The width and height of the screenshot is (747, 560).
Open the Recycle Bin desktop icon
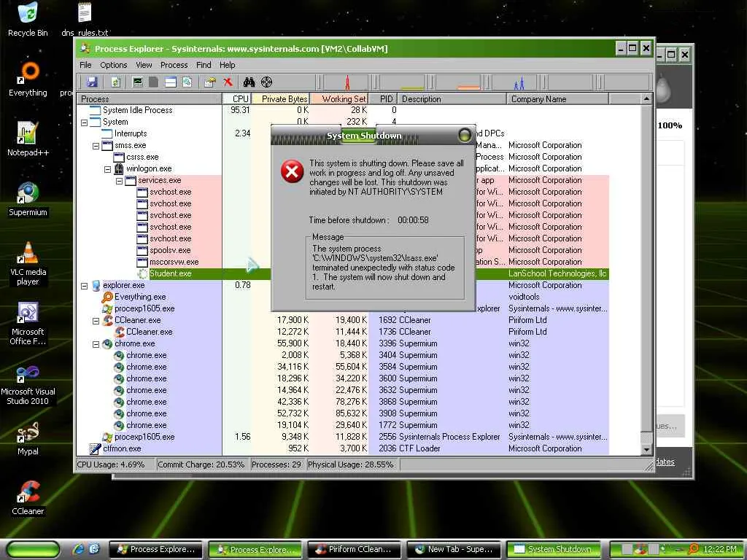(28, 20)
